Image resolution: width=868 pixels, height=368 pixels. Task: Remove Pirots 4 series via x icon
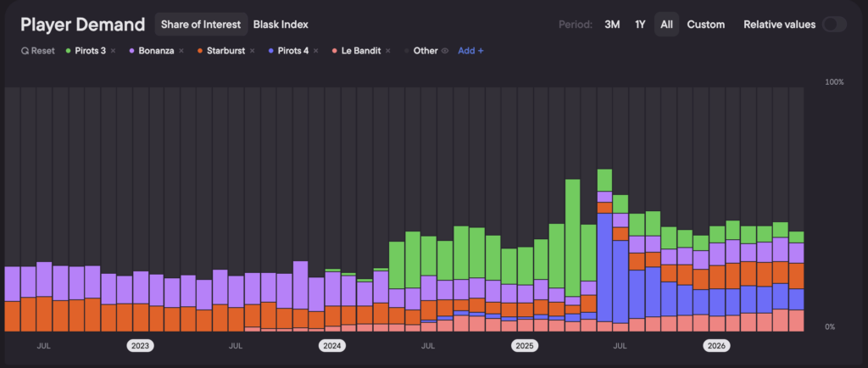click(316, 51)
